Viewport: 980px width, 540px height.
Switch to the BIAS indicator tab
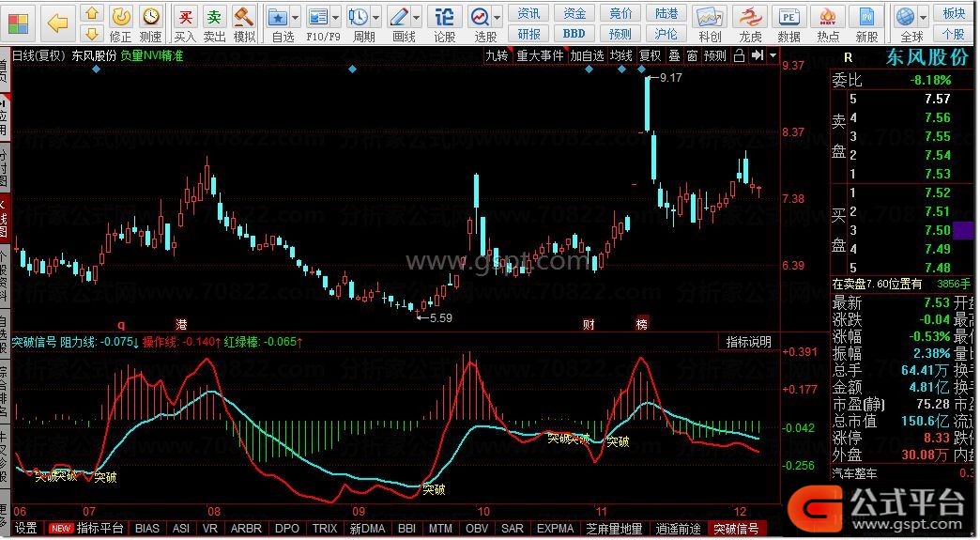click(147, 529)
